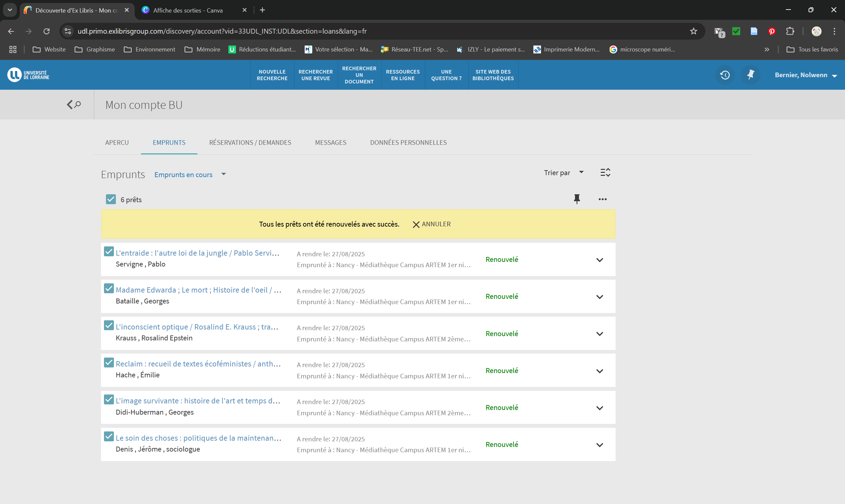The height and width of the screenshot is (504, 845).
Task: Open saved favorites pin in header
Action: tap(751, 75)
